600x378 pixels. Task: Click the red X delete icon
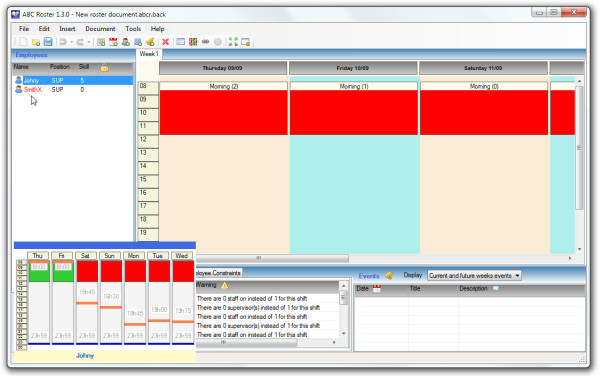click(x=165, y=42)
